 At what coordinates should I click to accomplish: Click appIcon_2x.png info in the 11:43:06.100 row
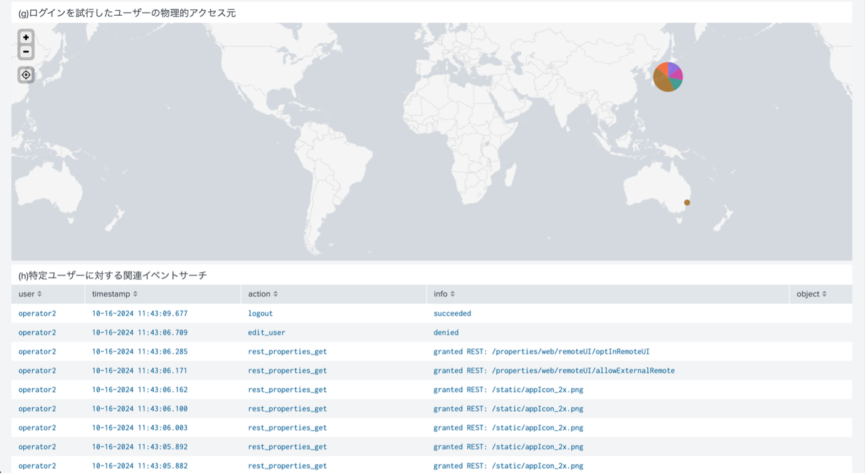pyautogui.click(x=509, y=408)
